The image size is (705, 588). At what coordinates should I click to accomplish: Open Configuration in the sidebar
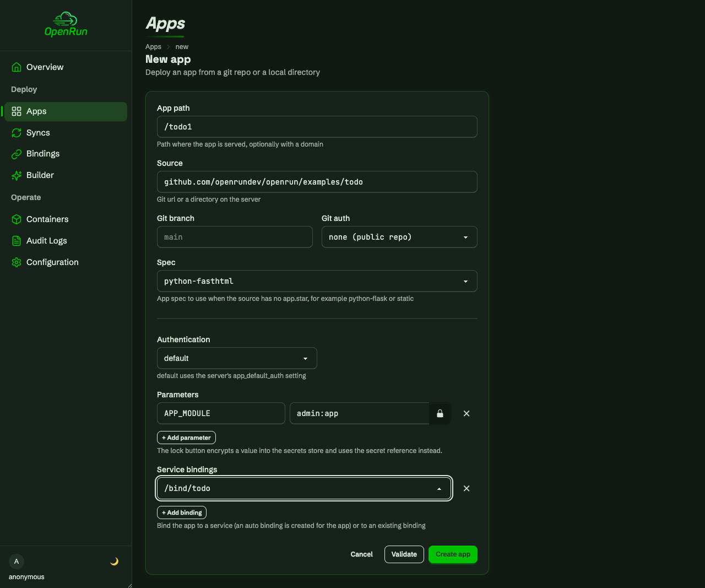click(66, 262)
